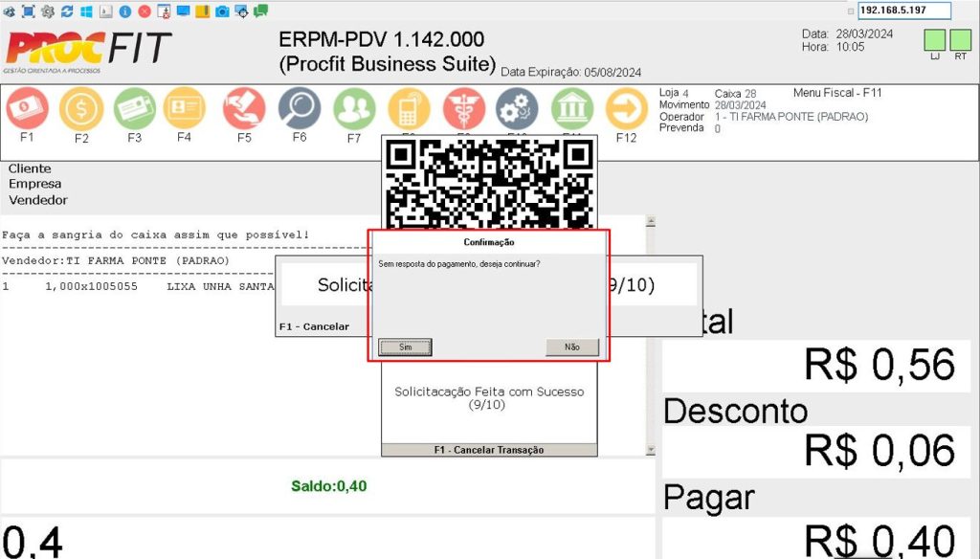This screenshot has height=559, width=980.
Task: Click the F4 ID card icon
Action: (x=185, y=108)
